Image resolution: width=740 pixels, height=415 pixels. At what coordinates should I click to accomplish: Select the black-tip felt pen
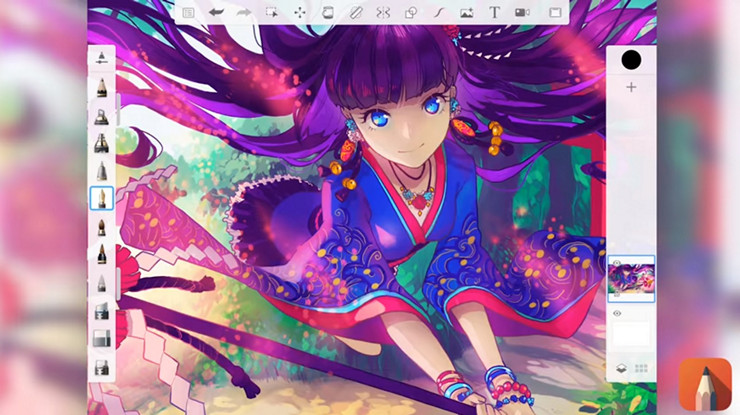pos(101,254)
